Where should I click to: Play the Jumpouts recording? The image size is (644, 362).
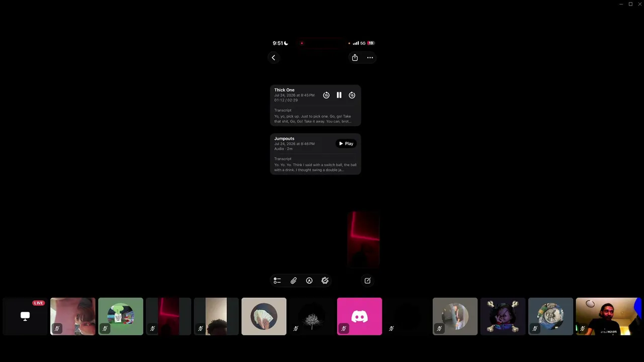(346, 144)
